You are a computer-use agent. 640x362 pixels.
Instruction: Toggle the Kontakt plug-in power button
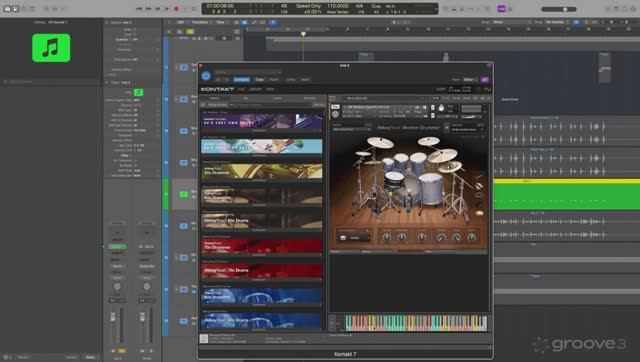tap(206, 76)
